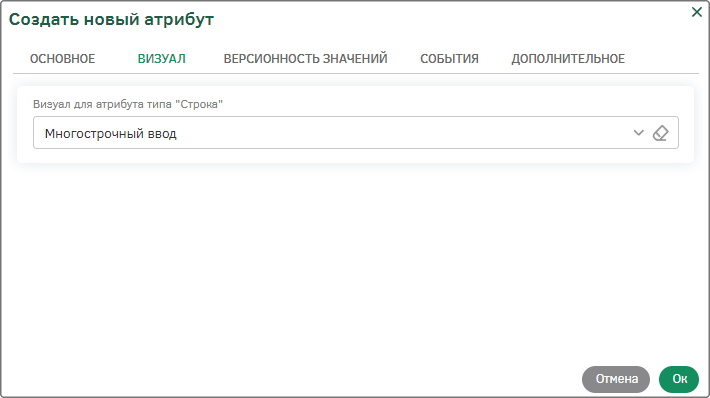
Task: Select the ВИЗУАЛ tab
Action: [x=162, y=59]
